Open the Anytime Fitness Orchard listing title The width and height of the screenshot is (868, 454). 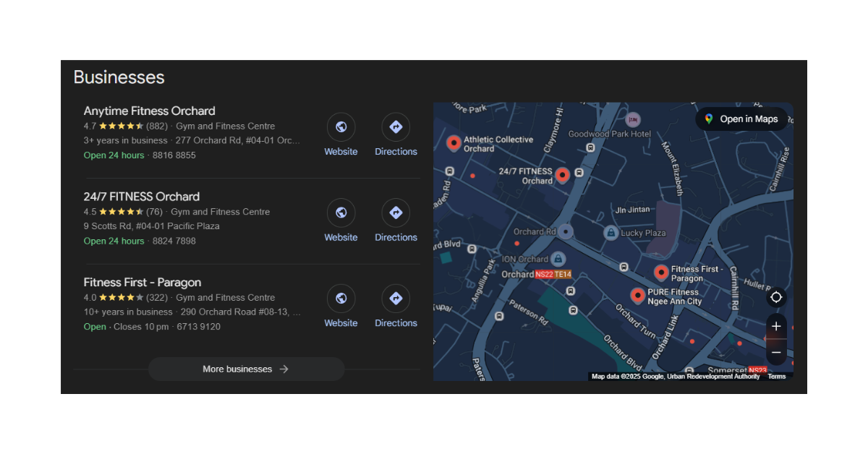(x=149, y=111)
